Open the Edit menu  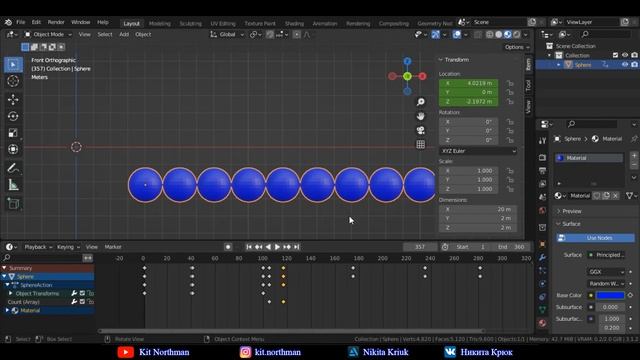[36, 22]
